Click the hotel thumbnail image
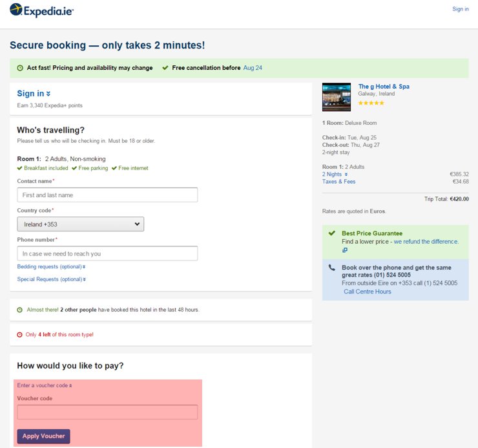478x448 pixels. tap(337, 97)
